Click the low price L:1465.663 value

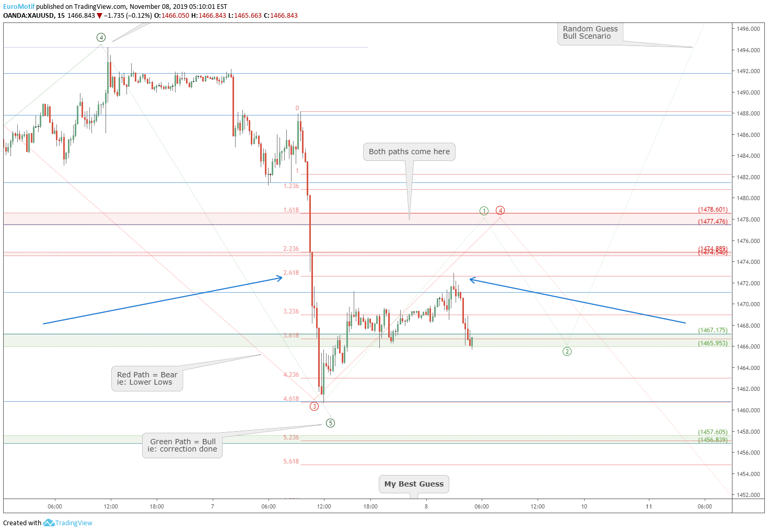coord(245,16)
